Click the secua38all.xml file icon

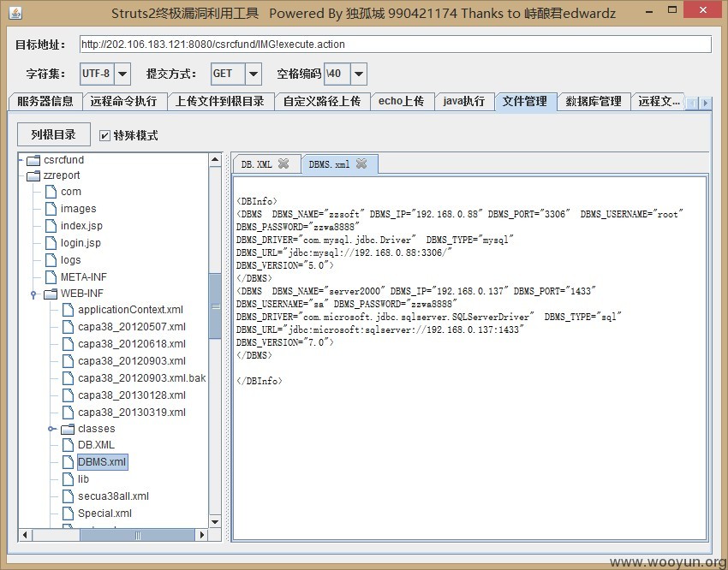(68, 496)
